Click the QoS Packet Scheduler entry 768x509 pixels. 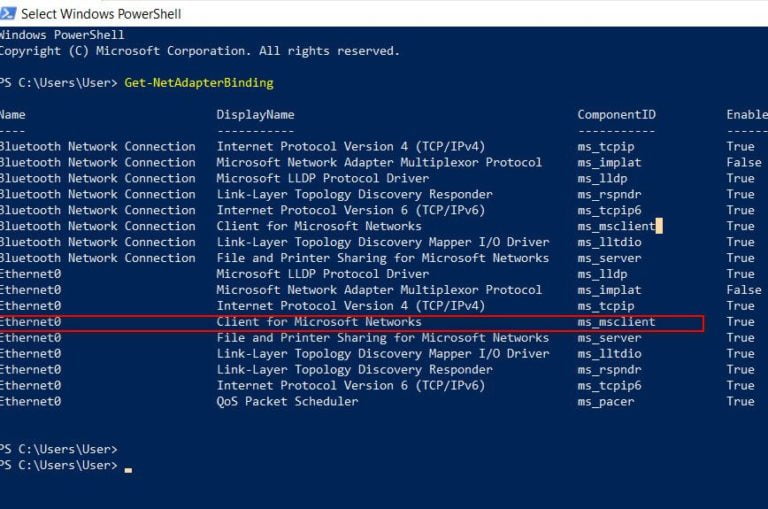pos(288,401)
